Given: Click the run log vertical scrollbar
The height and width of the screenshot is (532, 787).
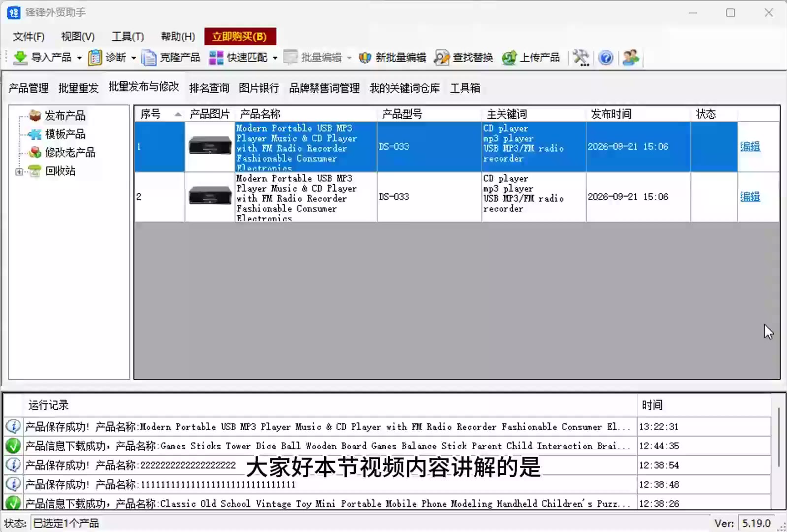Looking at the screenshot, I should click(x=779, y=437).
